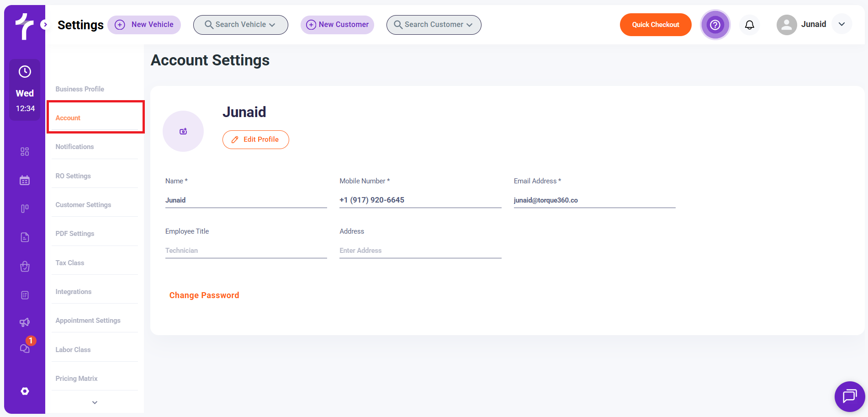Open the Junaid user menu chevron
The height and width of the screenshot is (417, 868).
pyautogui.click(x=842, y=24)
